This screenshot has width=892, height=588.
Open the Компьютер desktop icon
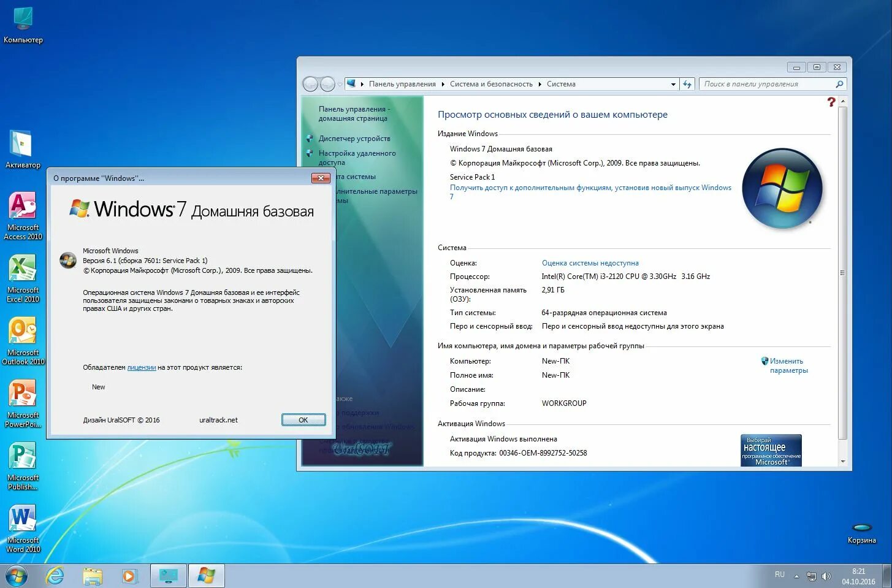click(23, 25)
